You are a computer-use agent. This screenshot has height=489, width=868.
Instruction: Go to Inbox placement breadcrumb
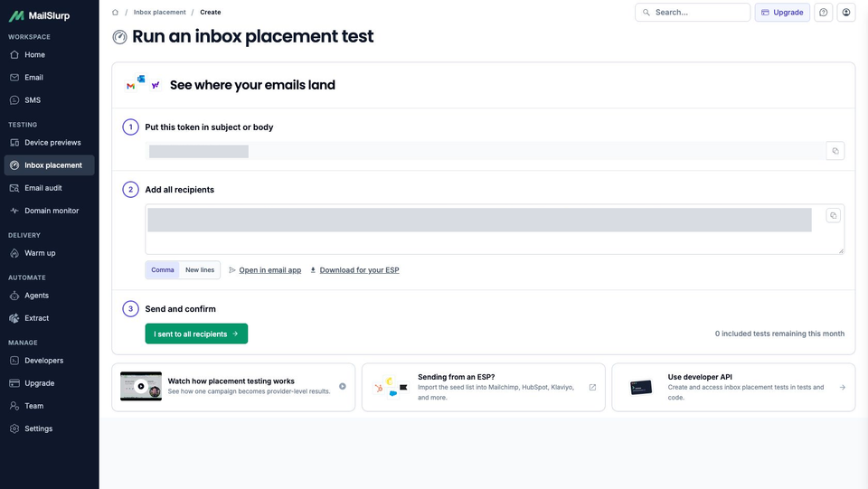pos(159,12)
